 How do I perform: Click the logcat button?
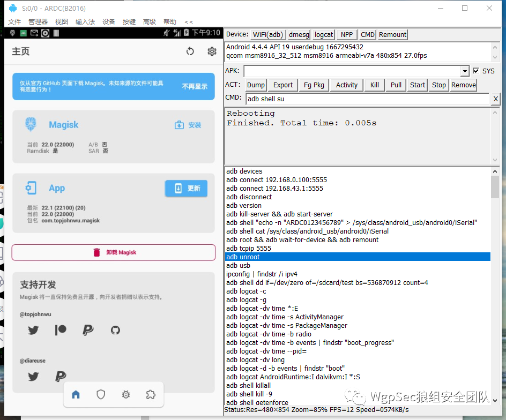(x=324, y=34)
